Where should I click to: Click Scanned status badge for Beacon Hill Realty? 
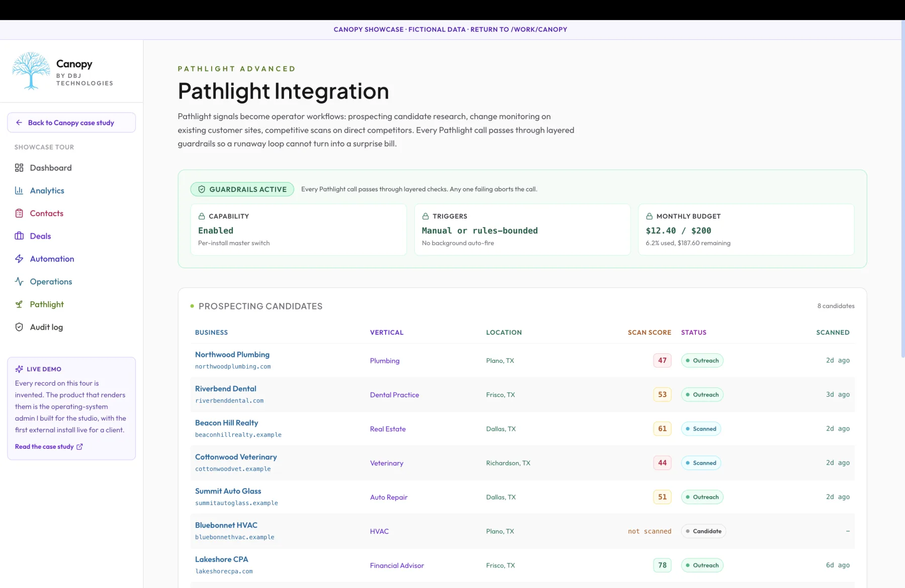click(701, 429)
